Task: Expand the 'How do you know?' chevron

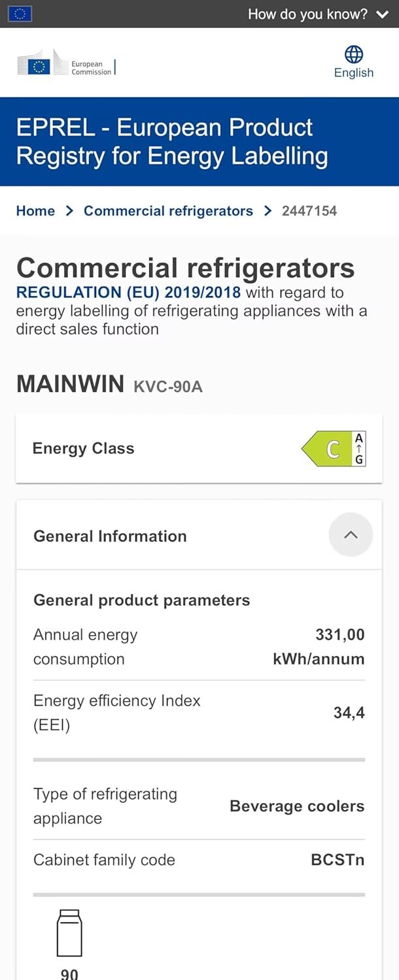Action: (x=383, y=14)
